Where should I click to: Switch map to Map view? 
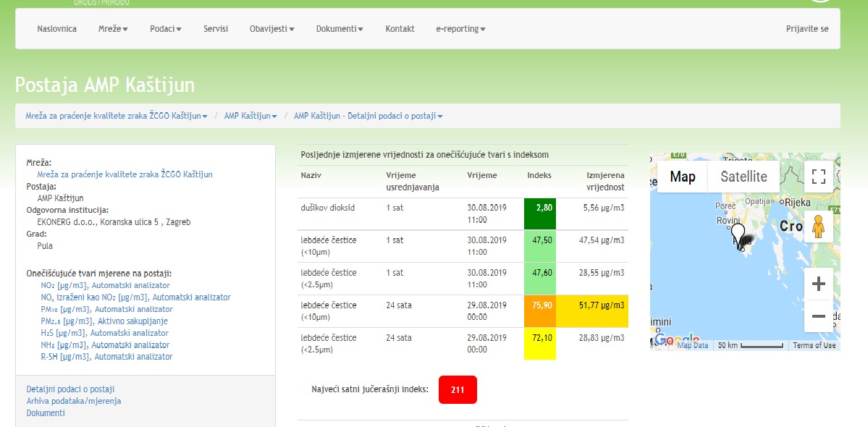point(682,177)
